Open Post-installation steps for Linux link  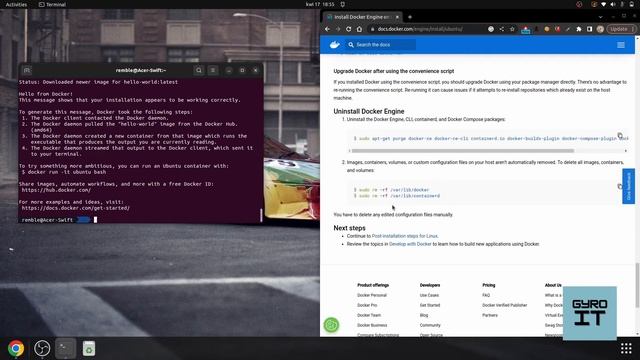pyautogui.click(x=404, y=236)
